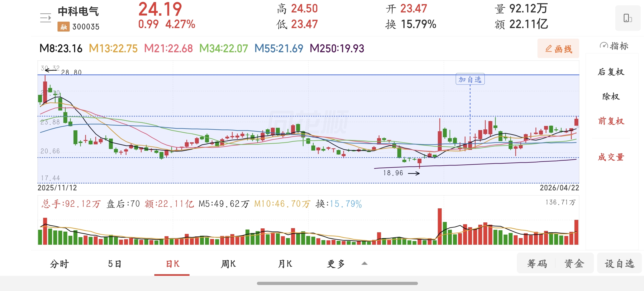Viewport: 644px width, 291px height.
Task: Grab the bottom horizontal scroll bar
Action: 337,283
